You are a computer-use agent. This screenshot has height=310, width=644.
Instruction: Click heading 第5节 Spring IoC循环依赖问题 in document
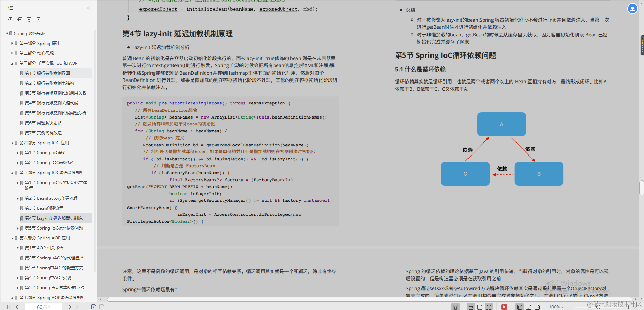click(x=445, y=55)
